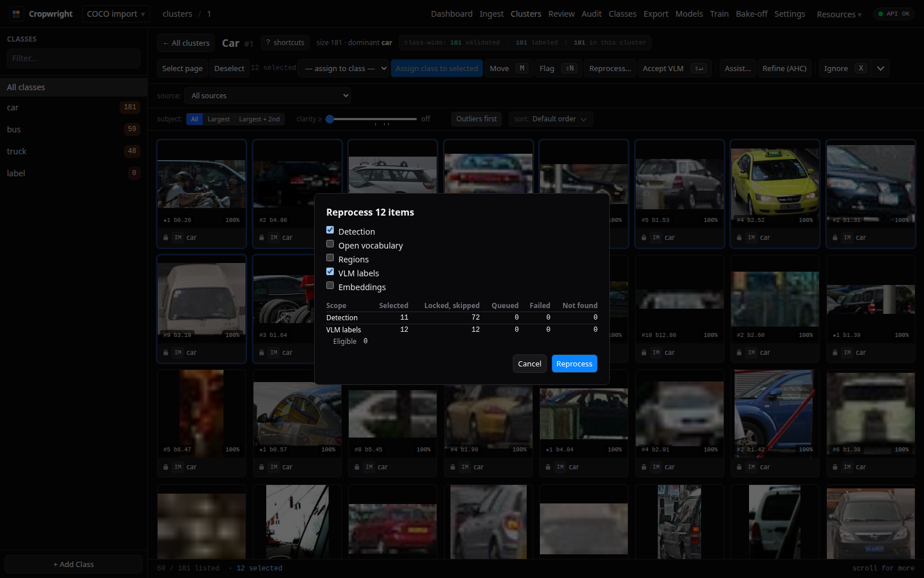Click the Refine (AHC) button
Viewport: 924px width, 578px height.
point(784,68)
